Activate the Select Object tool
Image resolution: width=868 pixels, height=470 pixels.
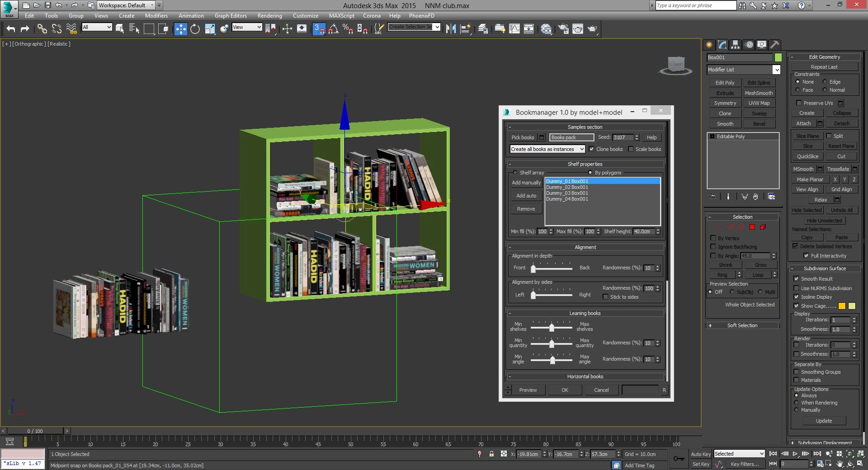tap(120, 29)
